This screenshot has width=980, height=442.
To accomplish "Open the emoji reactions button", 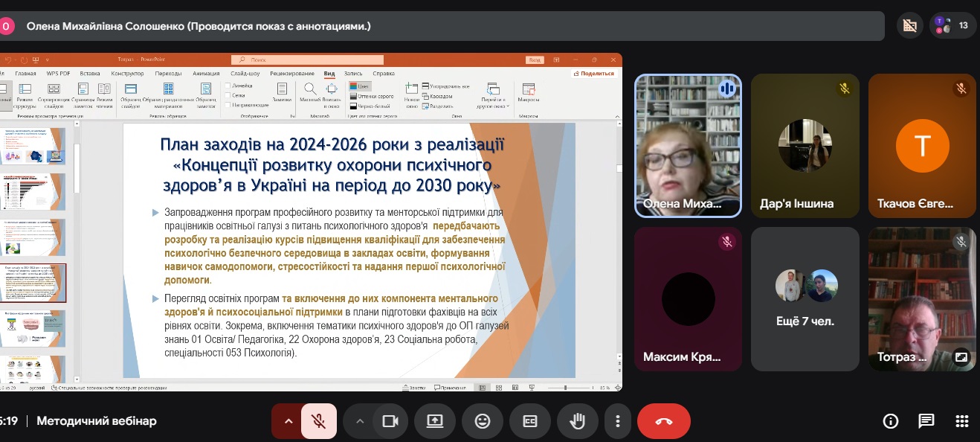I will pyautogui.click(x=483, y=421).
